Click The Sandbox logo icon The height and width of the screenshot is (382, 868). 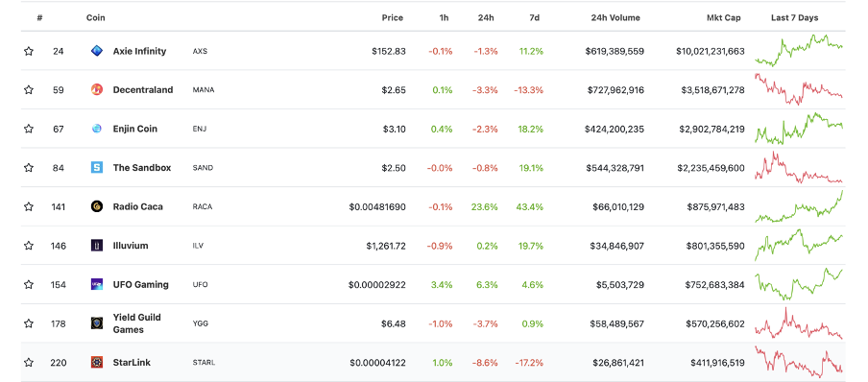pos(97,167)
